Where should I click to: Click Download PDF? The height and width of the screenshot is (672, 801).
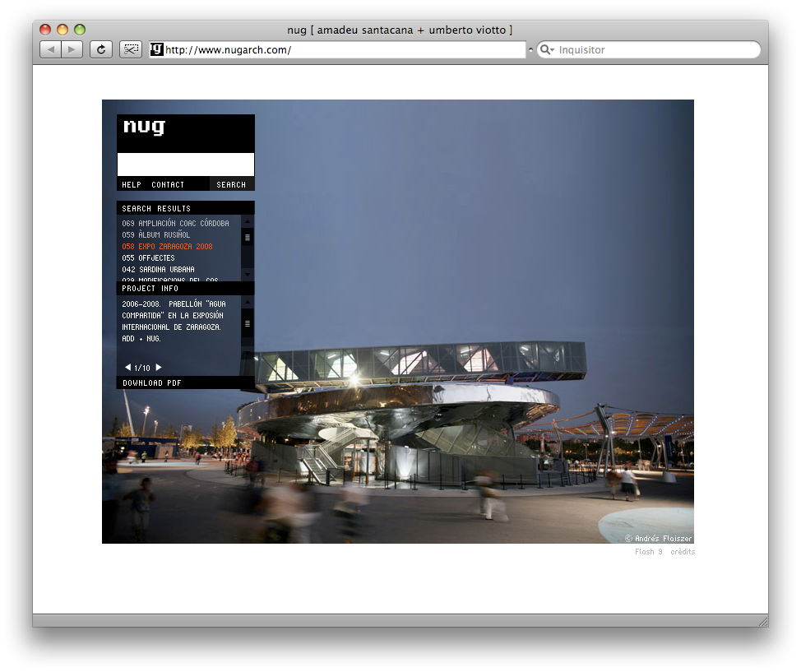coord(151,382)
